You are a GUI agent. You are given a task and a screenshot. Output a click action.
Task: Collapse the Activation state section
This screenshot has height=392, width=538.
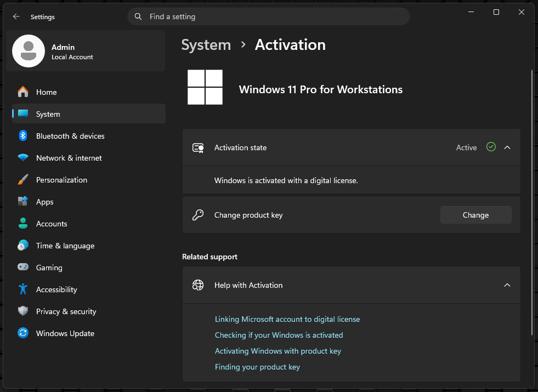507,147
